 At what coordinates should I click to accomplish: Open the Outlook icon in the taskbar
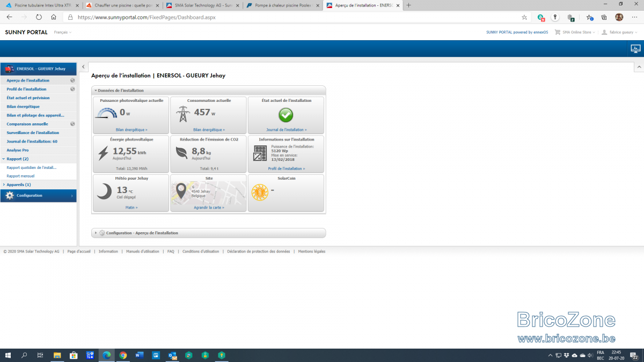point(172,355)
